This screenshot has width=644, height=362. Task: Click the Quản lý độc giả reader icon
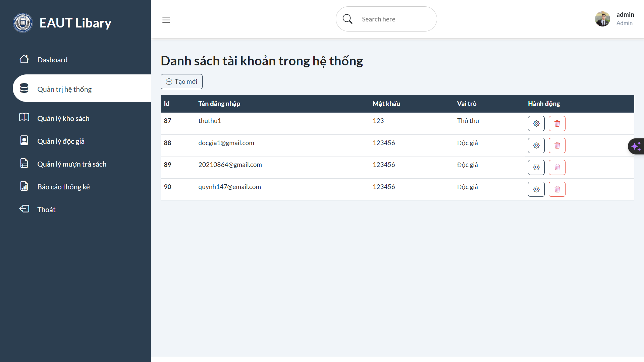pyautogui.click(x=24, y=140)
